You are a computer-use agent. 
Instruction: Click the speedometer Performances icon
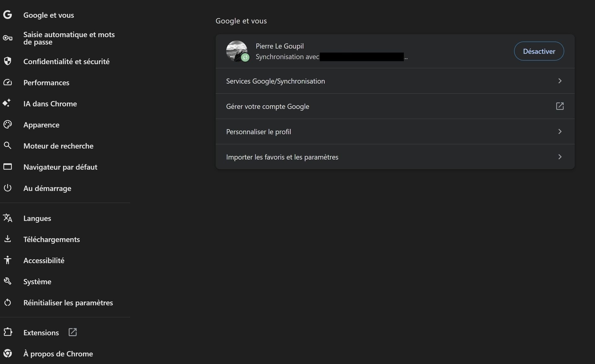[x=7, y=82]
